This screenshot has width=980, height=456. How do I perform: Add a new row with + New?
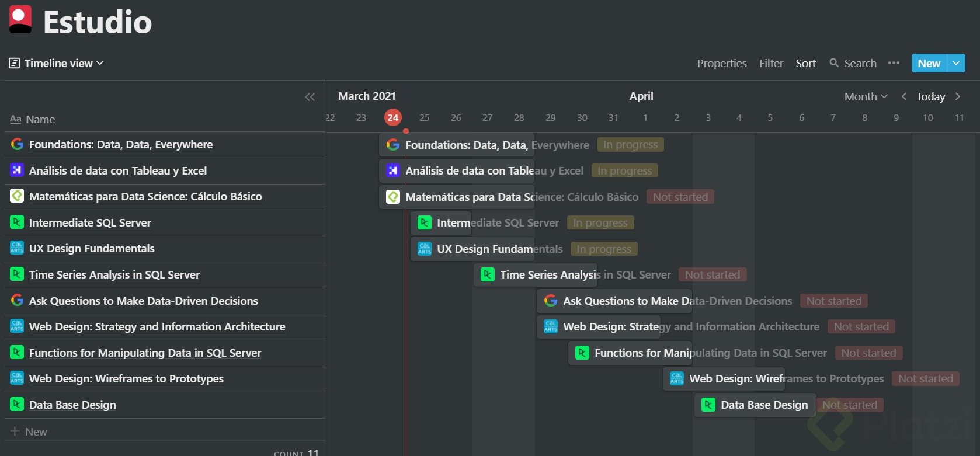tap(29, 431)
